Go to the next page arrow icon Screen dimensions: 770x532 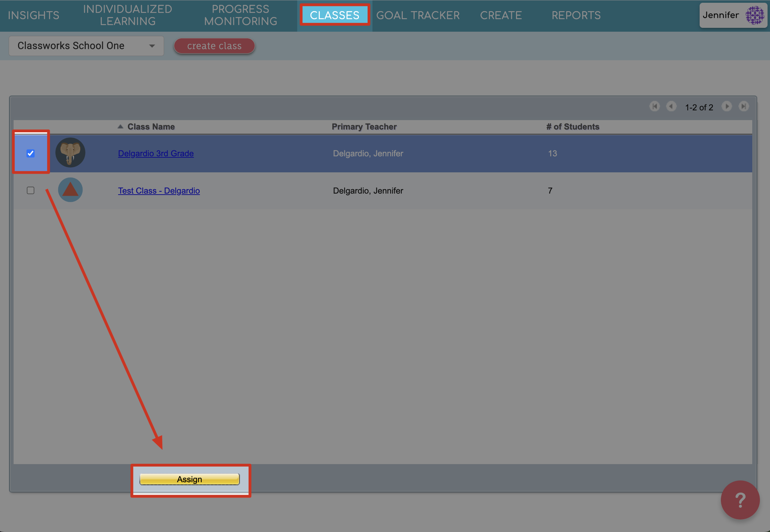[x=727, y=107]
